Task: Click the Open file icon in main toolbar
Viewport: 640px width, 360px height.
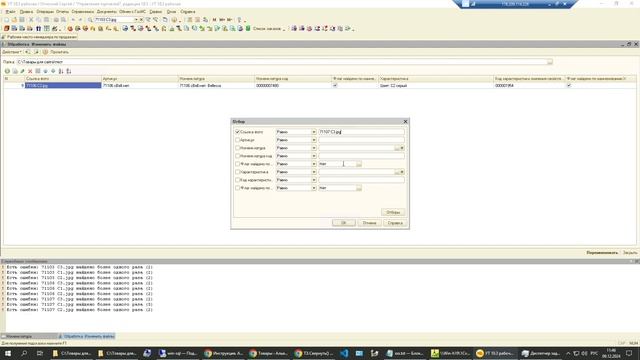Action: tap(14, 20)
